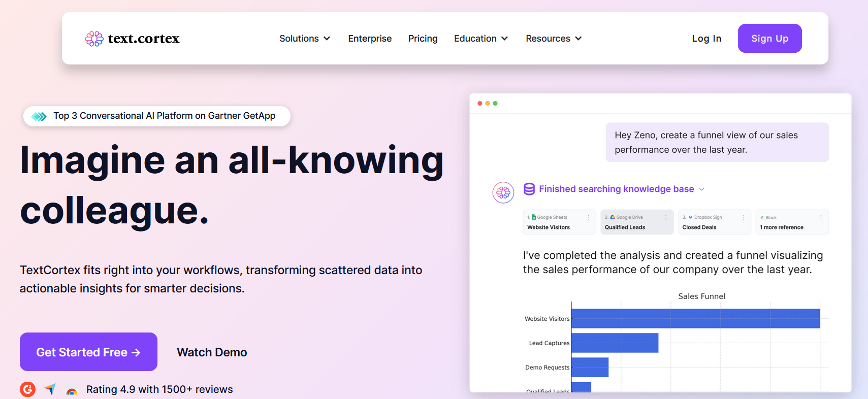Go to the Enterprise page

coord(370,39)
